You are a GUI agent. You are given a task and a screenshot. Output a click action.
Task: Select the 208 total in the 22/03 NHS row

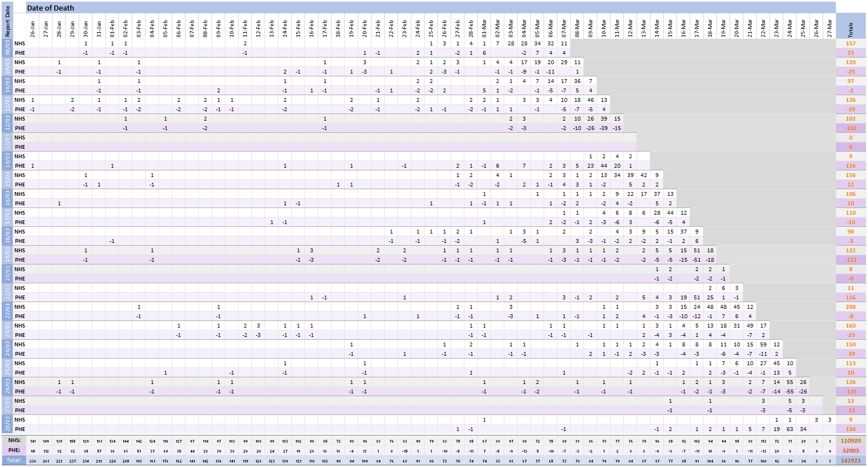tap(851, 307)
